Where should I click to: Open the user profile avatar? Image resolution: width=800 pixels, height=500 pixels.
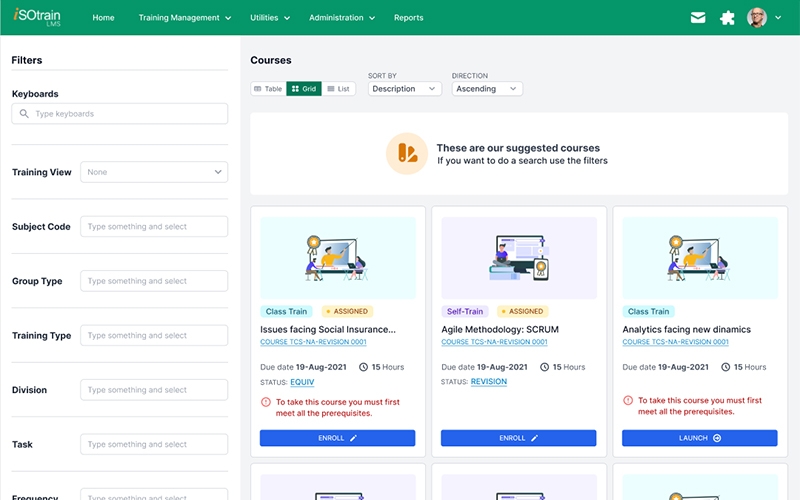757,17
